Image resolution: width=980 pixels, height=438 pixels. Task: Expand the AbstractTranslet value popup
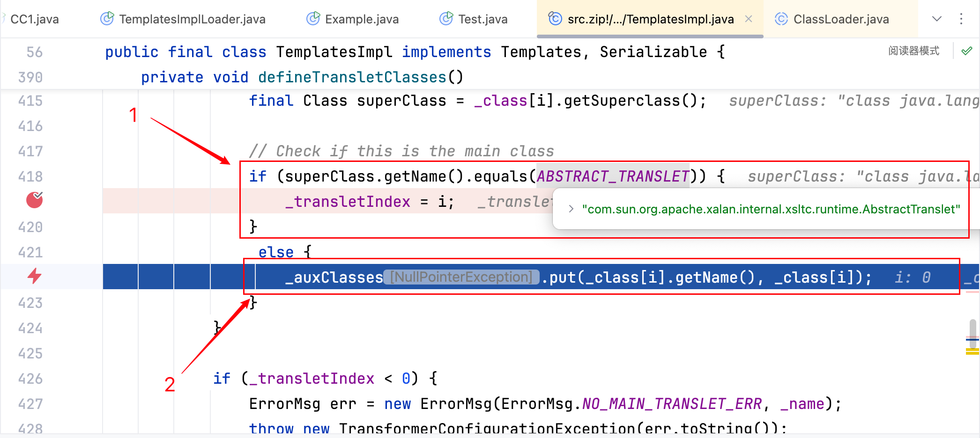[x=571, y=209]
